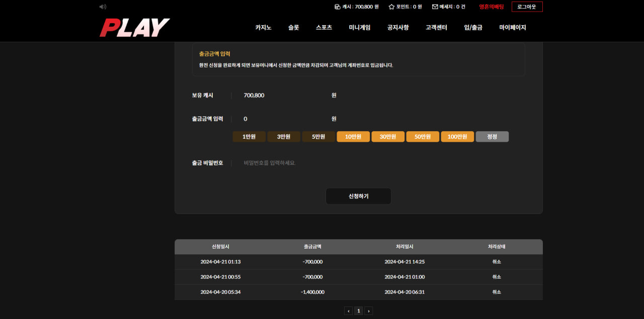Go to previous page of withdrawal history
This screenshot has width=644, height=319.
coord(348,311)
